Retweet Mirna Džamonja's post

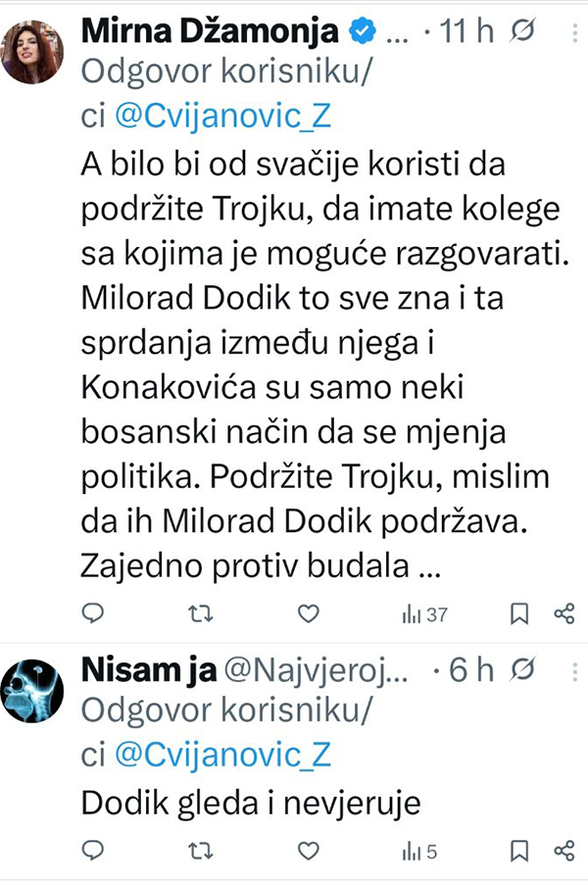[x=200, y=613]
